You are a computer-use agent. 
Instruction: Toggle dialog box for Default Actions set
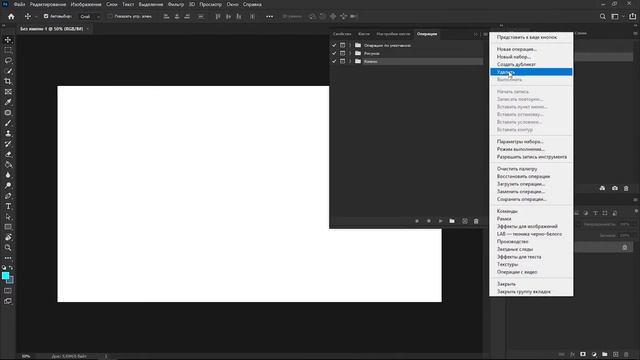click(x=342, y=45)
